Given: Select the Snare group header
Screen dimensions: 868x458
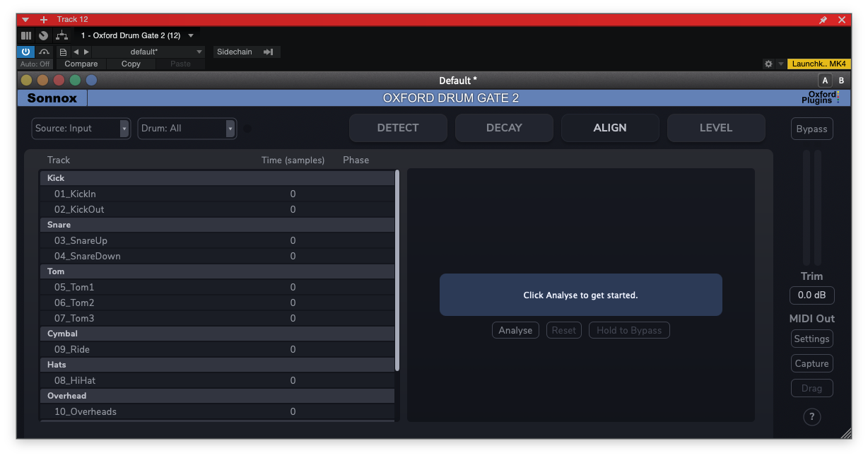Looking at the screenshot, I should (x=217, y=225).
